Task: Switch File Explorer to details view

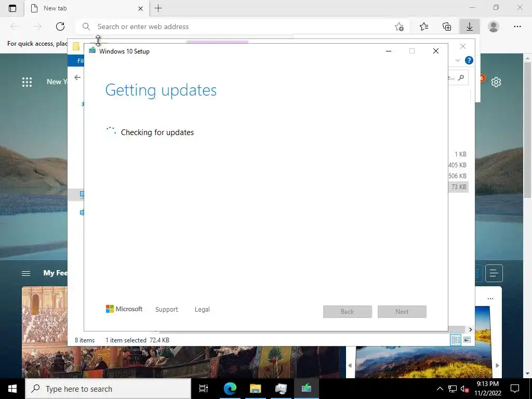Action: click(456, 340)
